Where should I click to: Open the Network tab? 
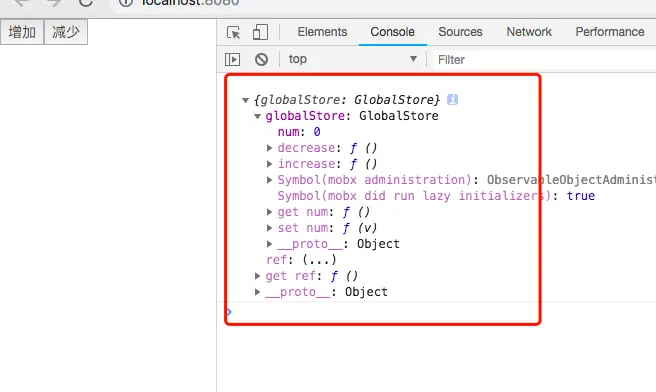(x=529, y=32)
